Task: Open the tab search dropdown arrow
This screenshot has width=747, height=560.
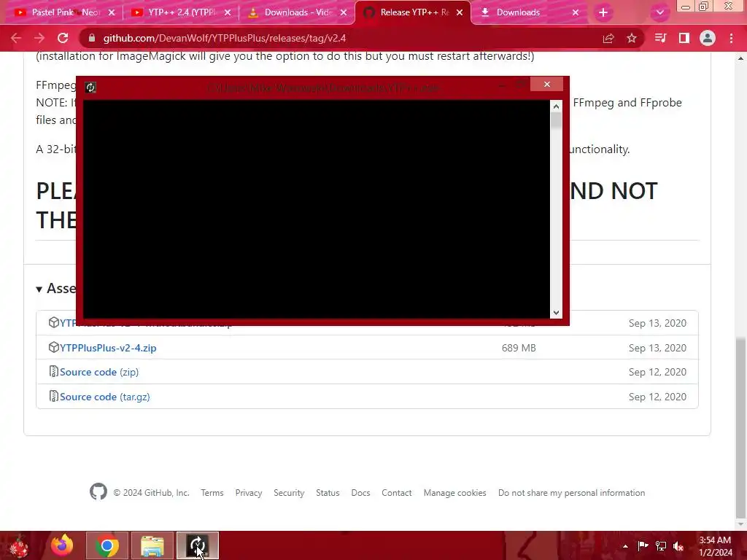Action: [659, 12]
